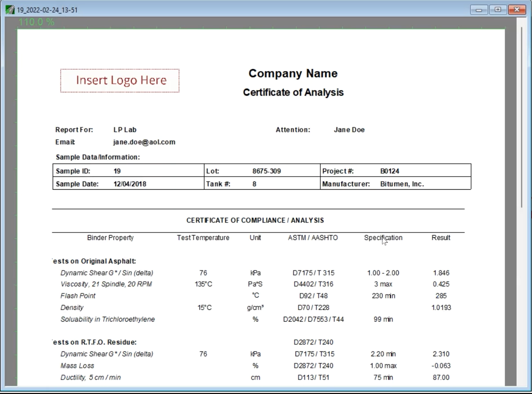Click the Sample Date 12/04/2018
This screenshot has height=394, width=532.
coord(130,184)
